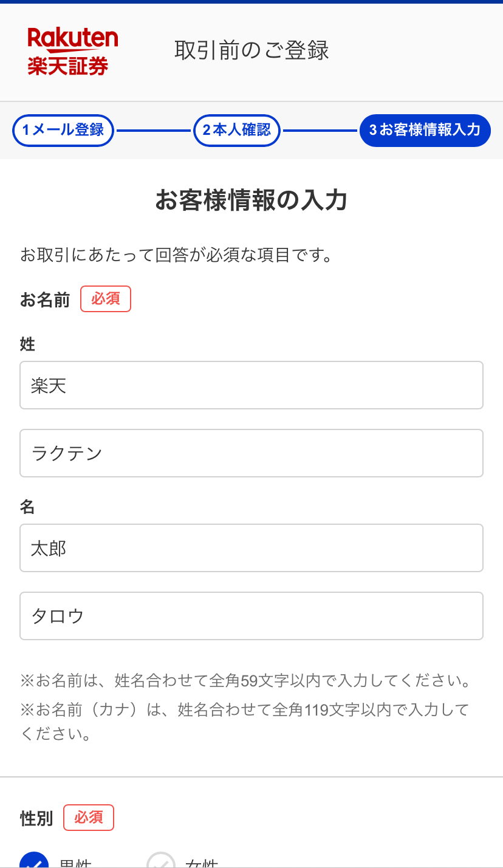Go to step 2 本人確認

click(x=237, y=130)
